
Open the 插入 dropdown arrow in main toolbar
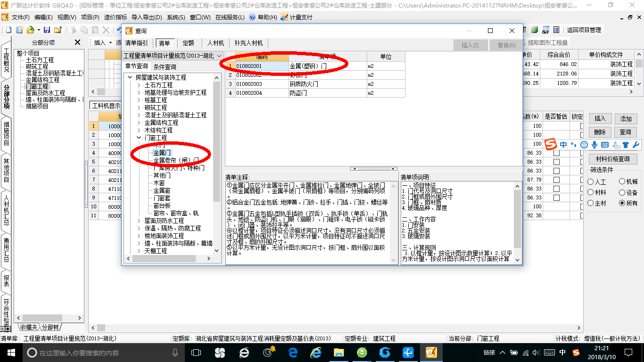tap(110, 43)
